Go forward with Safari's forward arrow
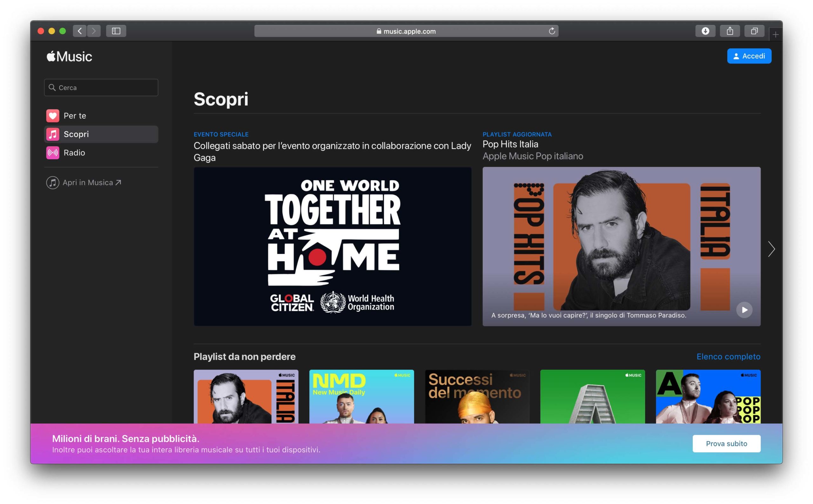 click(x=94, y=31)
